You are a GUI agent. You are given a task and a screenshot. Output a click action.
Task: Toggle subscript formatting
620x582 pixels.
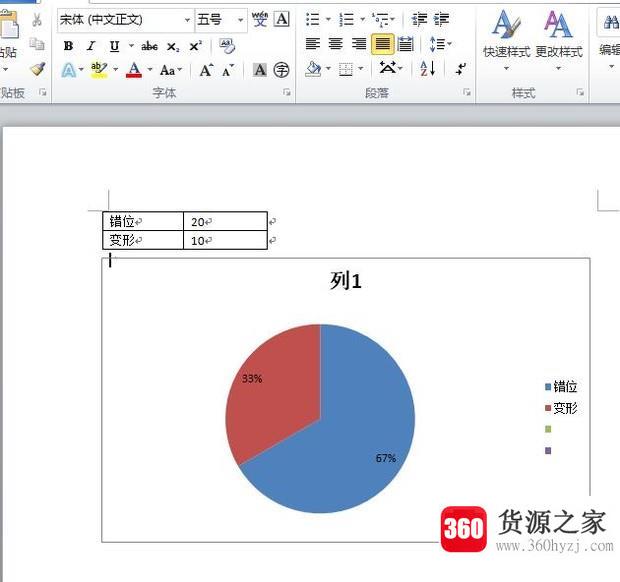tap(173, 47)
